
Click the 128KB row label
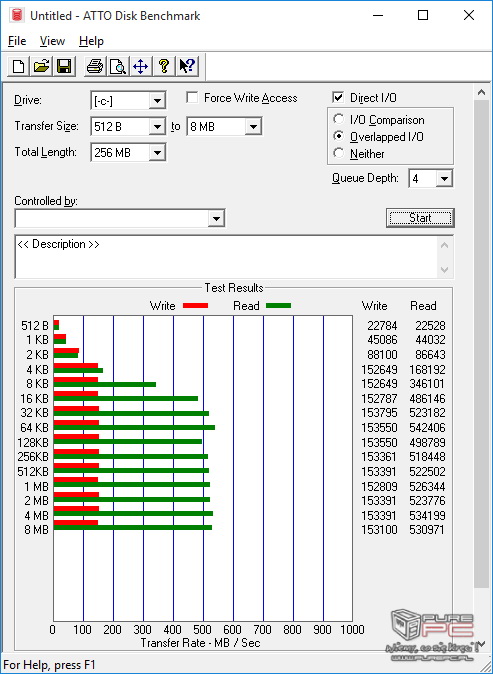click(x=33, y=442)
